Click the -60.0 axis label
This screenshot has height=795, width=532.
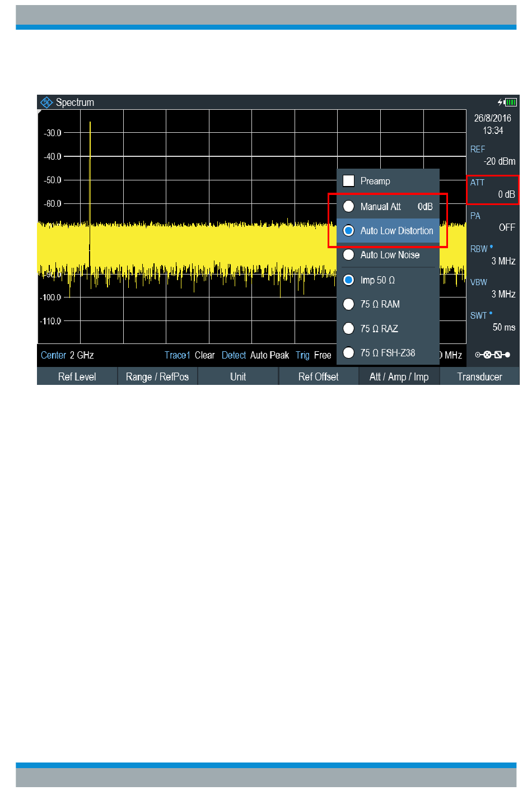coord(52,204)
